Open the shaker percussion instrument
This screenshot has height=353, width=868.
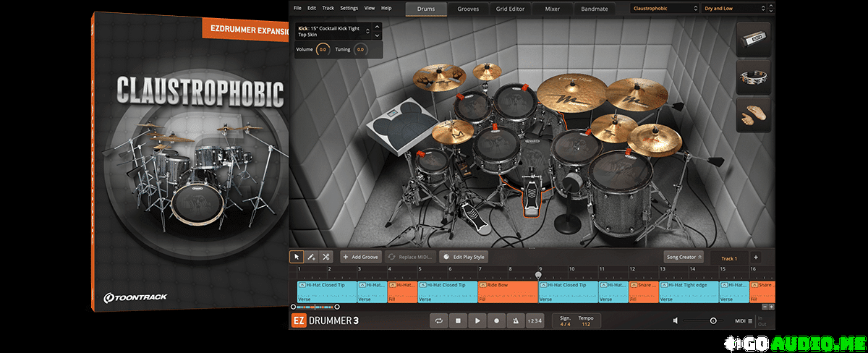pos(753,38)
